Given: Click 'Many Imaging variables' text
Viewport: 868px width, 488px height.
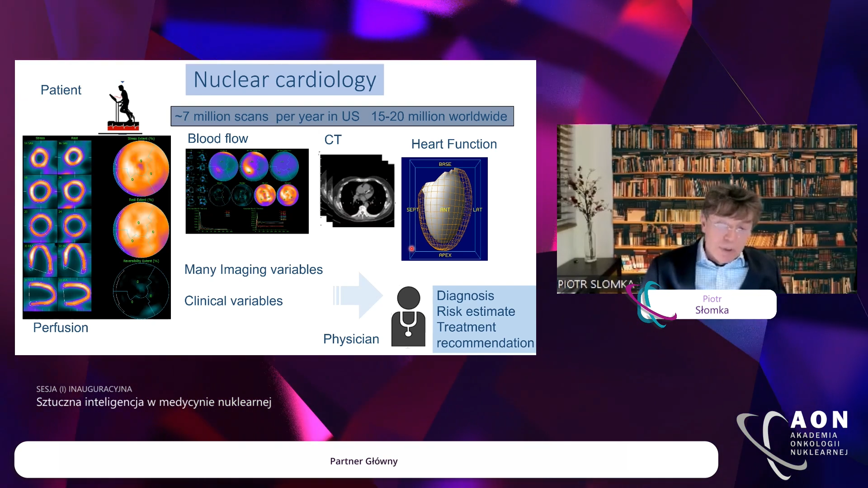Looking at the screenshot, I should tap(254, 270).
